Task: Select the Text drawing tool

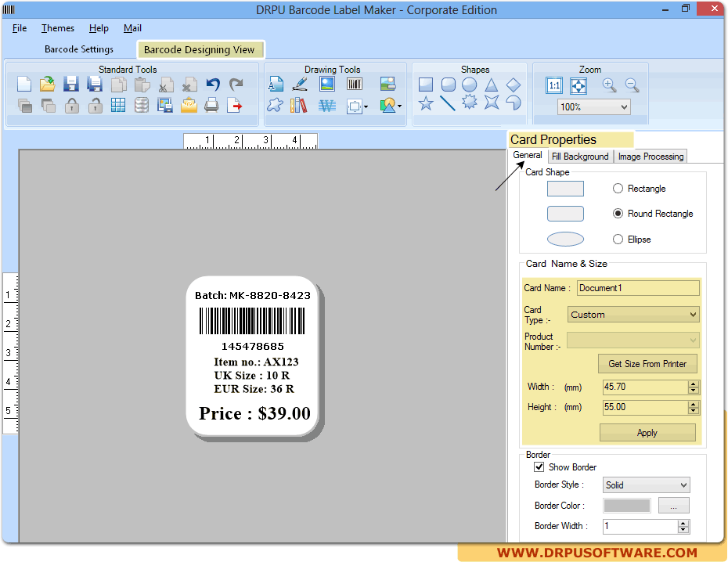Action: 276,85
